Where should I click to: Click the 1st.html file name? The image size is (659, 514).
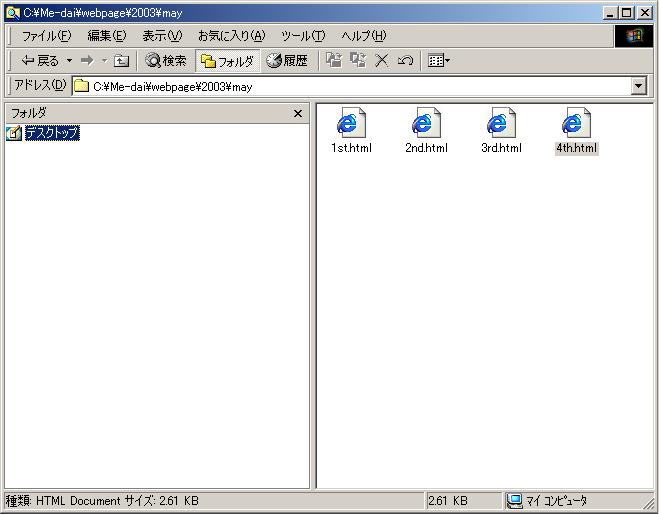tap(351, 148)
